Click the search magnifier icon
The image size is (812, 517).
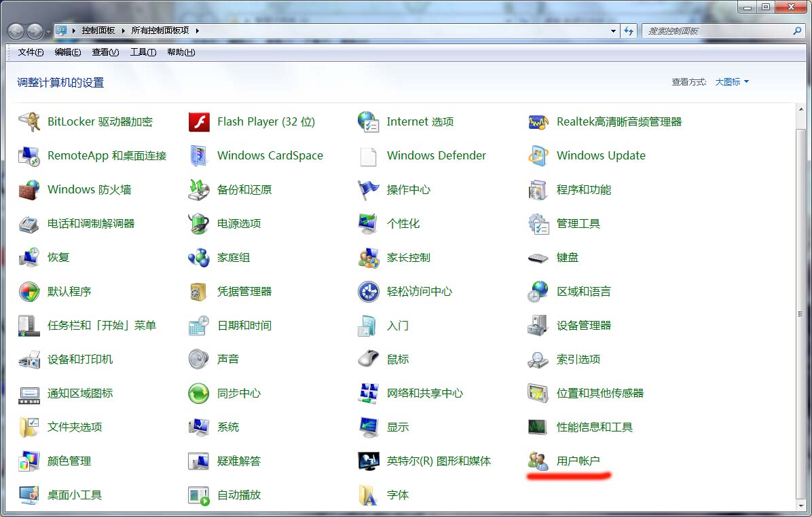pos(797,31)
